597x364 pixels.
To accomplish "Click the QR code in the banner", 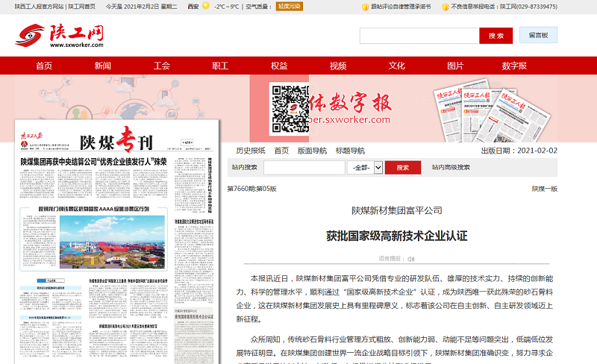I will [290, 109].
